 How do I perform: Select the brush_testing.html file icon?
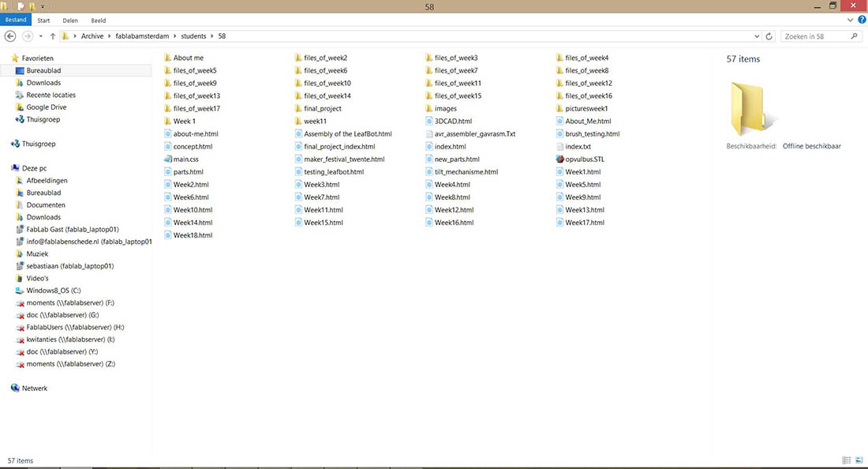(x=559, y=133)
